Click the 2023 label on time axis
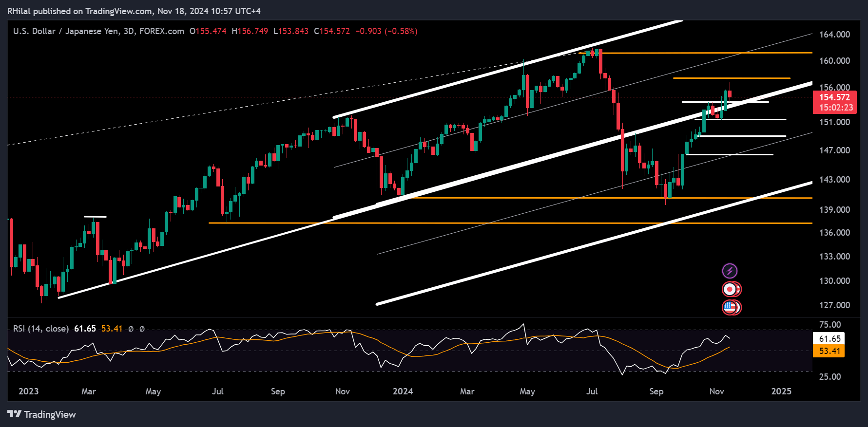The width and height of the screenshot is (868, 427). coord(28,391)
